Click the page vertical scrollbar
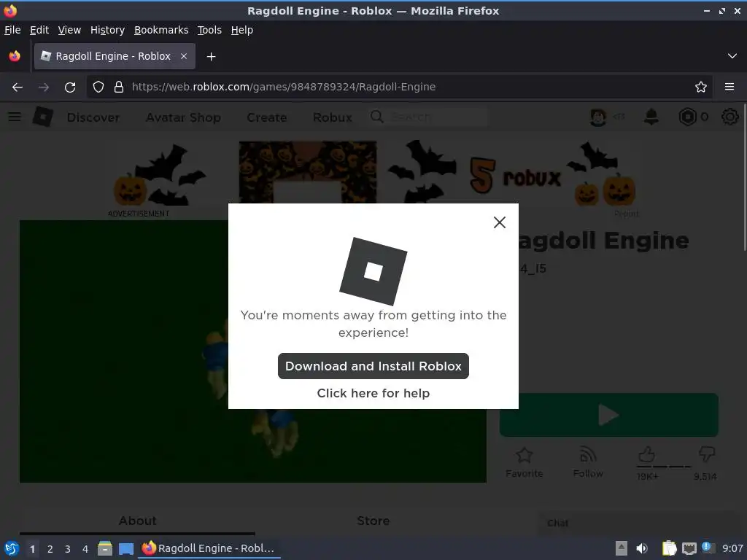This screenshot has height=560, width=747. click(745, 176)
